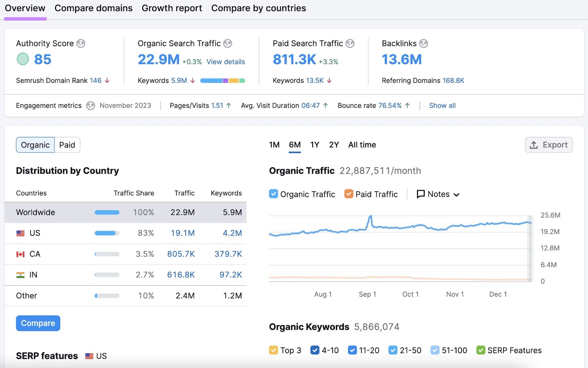Switch to the Growth report tab

172,8
